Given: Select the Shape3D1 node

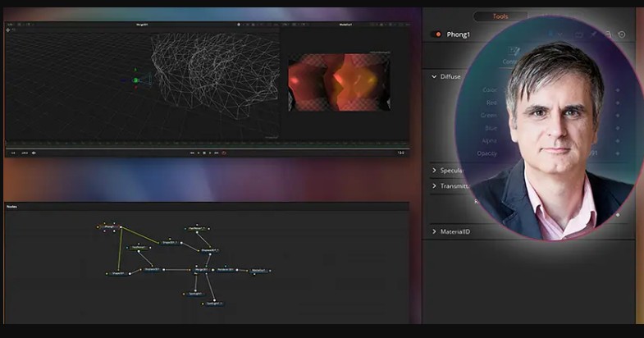Looking at the screenshot, I should point(118,273).
